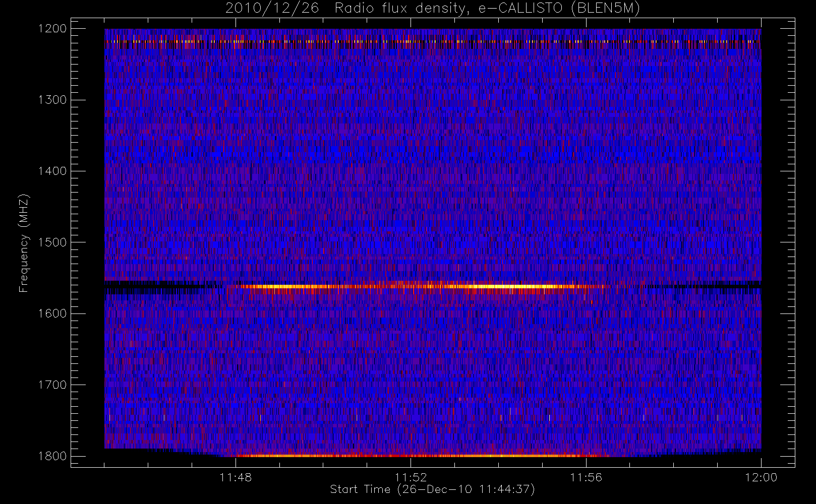Click the dashed interference line near 1220 MHz
The height and width of the screenshot is (504, 816).
433,41
